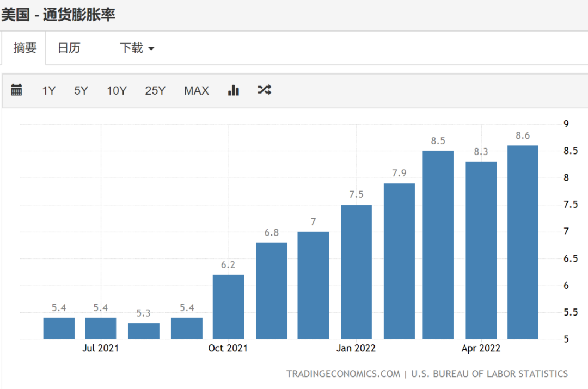588x389 pixels.
Task: Click the 7.9 value bar
Action: (x=400, y=261)
